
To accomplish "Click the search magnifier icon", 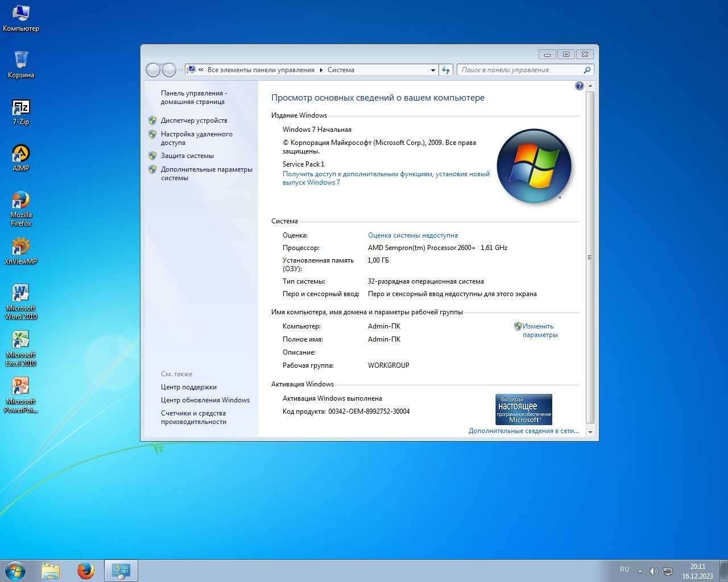I will pyautogui.click(x=587, y=70).
